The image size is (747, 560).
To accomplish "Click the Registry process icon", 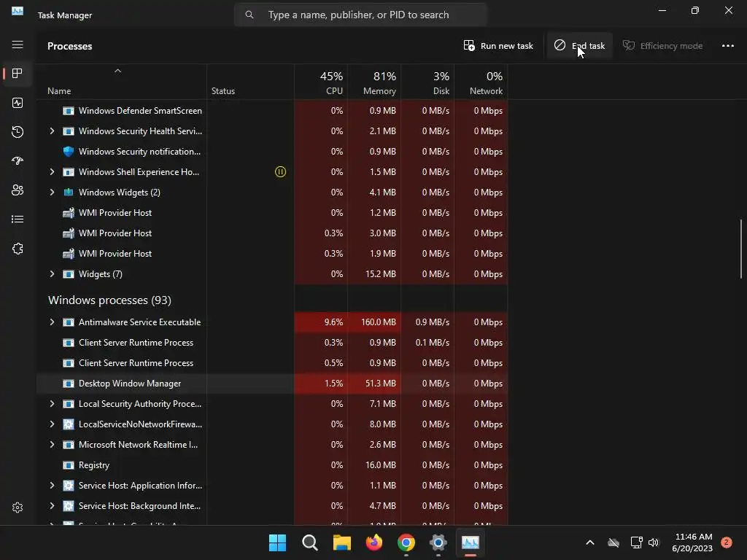I will point(69,465).
